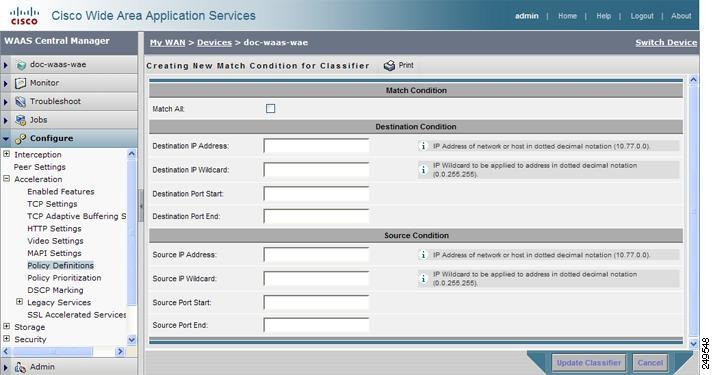Open DSCP Marking page
Screen dimensions: 712x375
pyautogui.click(x=55, y=290)
